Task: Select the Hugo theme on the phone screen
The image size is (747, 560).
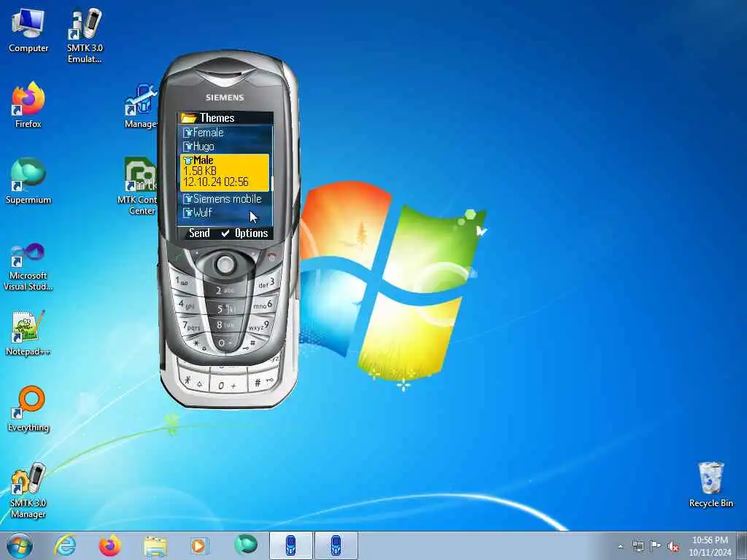Action: point(224,146)
